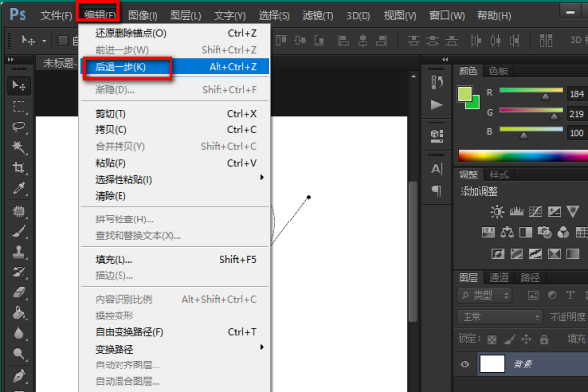Image resolution: width=588 pixels, height=392 pixels.
Task: Choose 拷贝(C) from the edit menu
Action: point(175,130)
